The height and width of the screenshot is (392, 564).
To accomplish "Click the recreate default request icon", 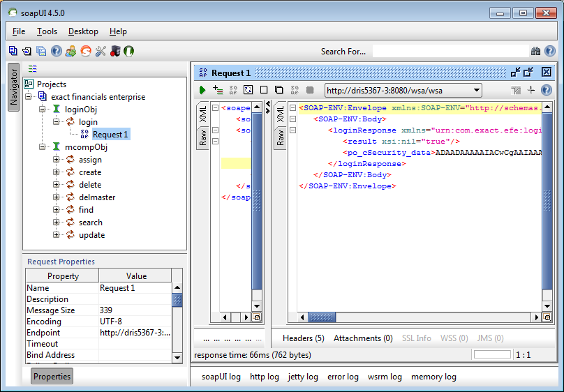I will (248, 90).
